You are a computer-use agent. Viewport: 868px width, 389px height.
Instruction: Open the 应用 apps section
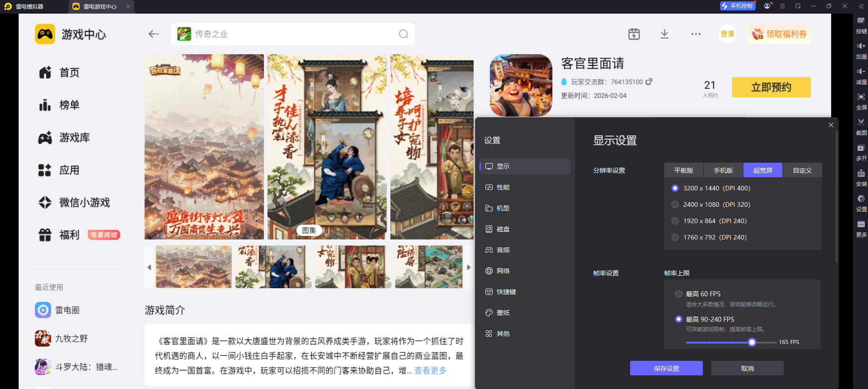coord(59,170)
